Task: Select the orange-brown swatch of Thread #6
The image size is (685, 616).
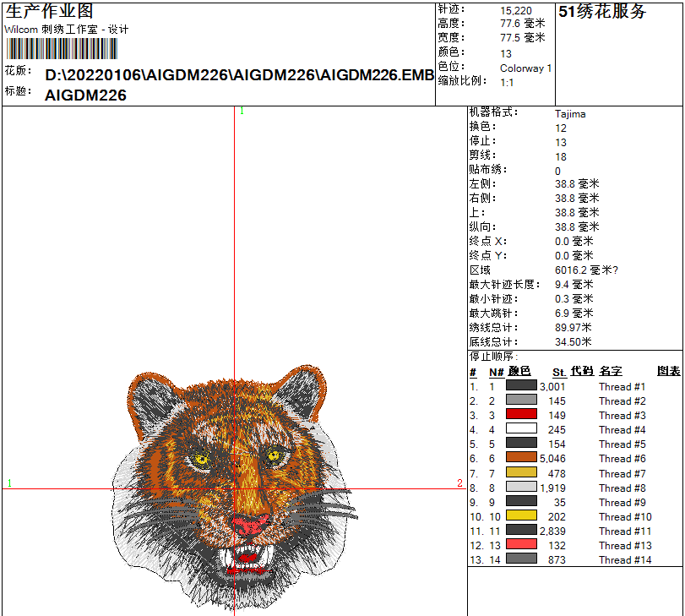Action: 521,458
